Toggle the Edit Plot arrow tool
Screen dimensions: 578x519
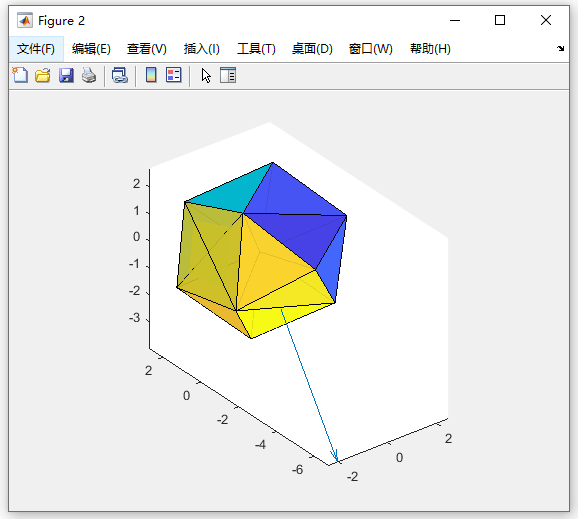(206, 76)
